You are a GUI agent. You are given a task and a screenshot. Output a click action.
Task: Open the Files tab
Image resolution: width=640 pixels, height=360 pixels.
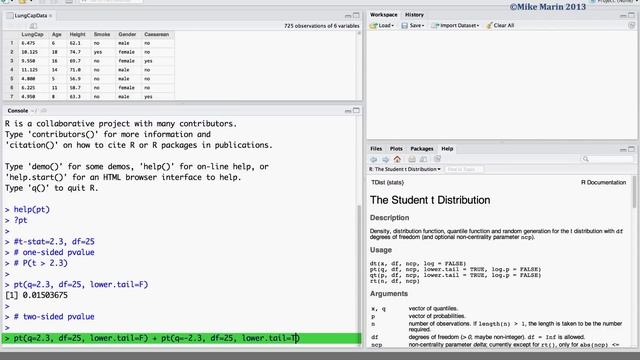coord(376,149)
